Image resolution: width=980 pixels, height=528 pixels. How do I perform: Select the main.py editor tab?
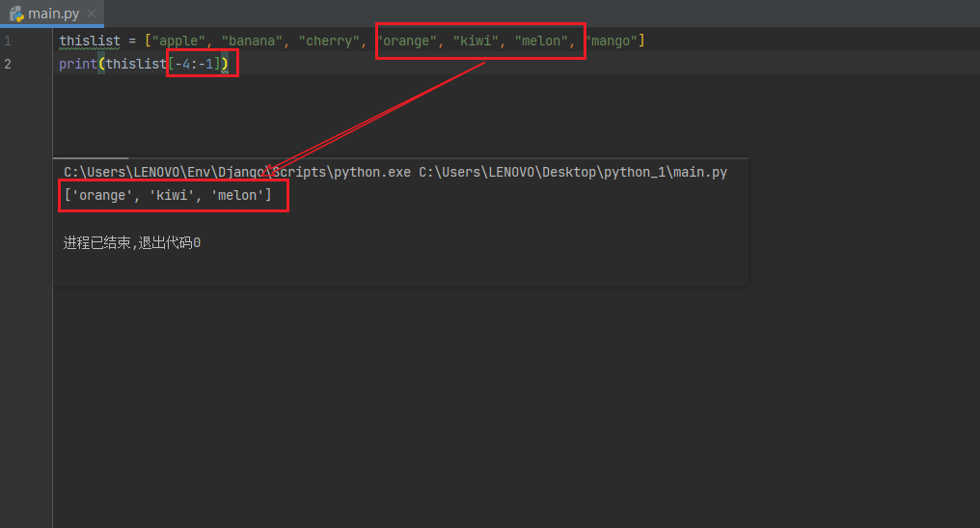click(x=52, y=14)
